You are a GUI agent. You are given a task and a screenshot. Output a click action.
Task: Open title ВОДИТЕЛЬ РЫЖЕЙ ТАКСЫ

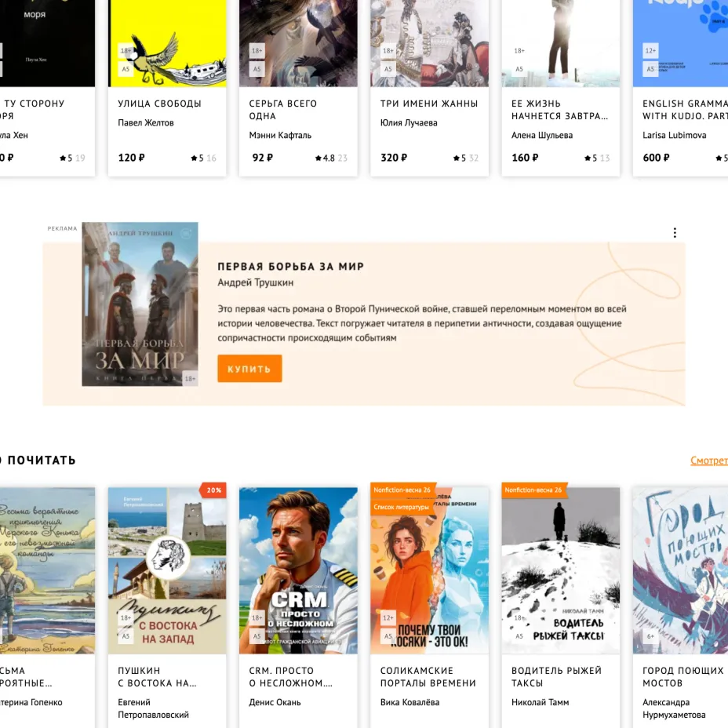pyautogui.click(x=556, y=677)
